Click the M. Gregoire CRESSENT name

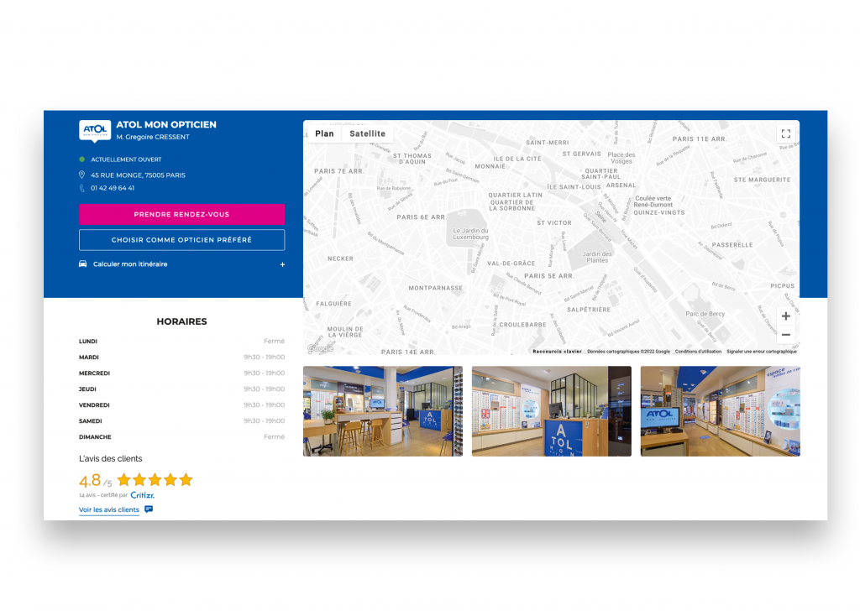[153, 137]
